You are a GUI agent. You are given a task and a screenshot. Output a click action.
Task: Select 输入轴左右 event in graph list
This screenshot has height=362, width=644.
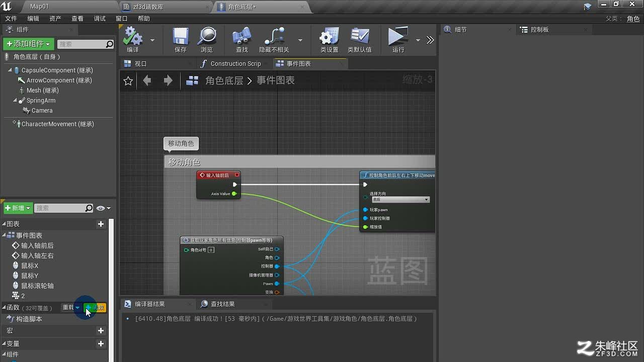point(37,256)
